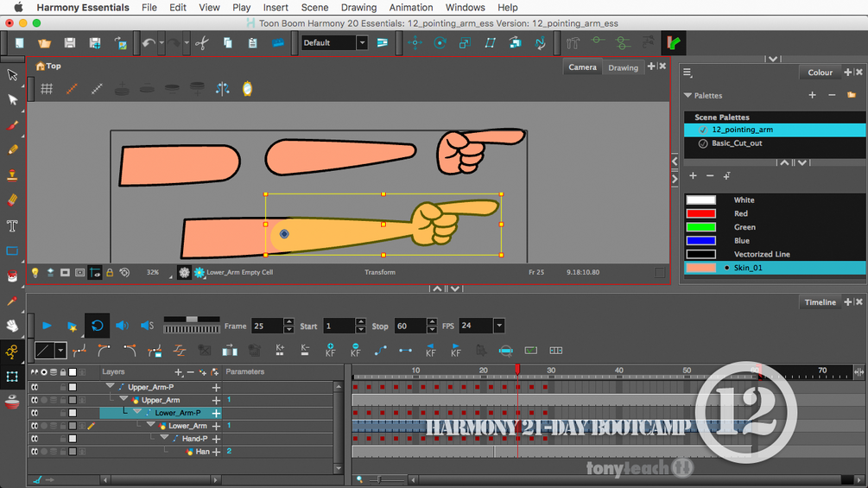The width and height of the screenshot is (868, 488).
Task: Open the line shape dropdown in the timeline toolbar
Action: click(x=61, y=350)
